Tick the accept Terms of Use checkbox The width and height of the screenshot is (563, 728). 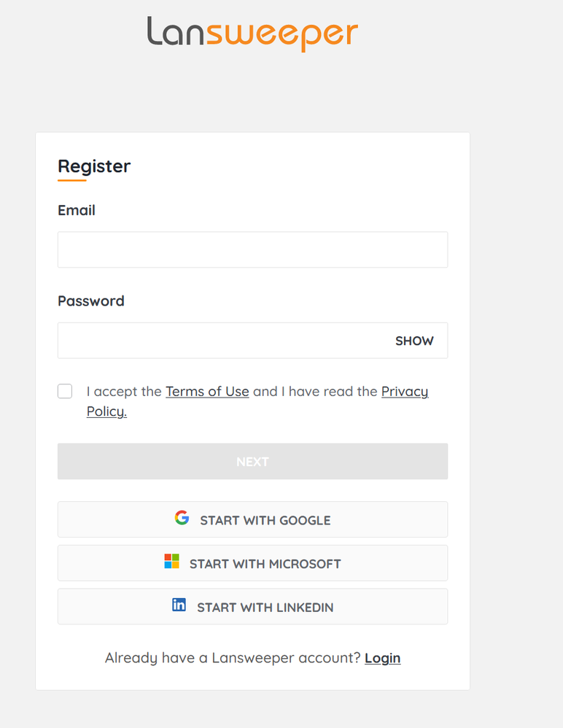(x=65, y=392)
